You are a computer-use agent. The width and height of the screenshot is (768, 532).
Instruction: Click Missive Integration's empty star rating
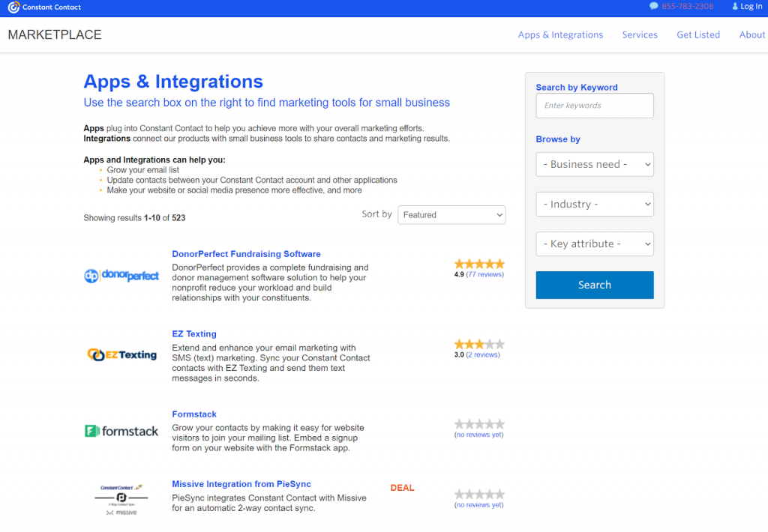479,495
